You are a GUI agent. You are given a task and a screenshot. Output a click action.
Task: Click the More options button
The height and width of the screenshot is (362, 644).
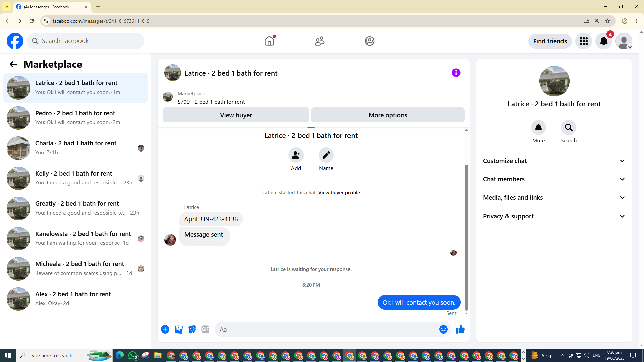pyautogui.click(x=388, y=115)
